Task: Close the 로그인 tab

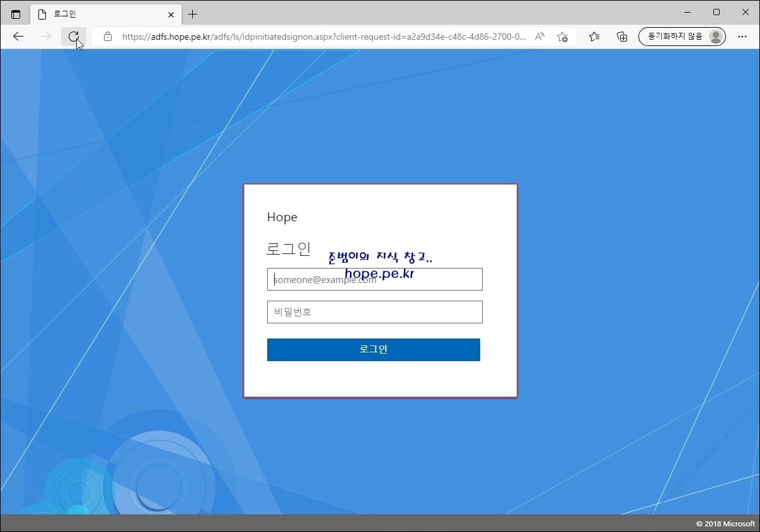Action: click(x=171, y=14)
